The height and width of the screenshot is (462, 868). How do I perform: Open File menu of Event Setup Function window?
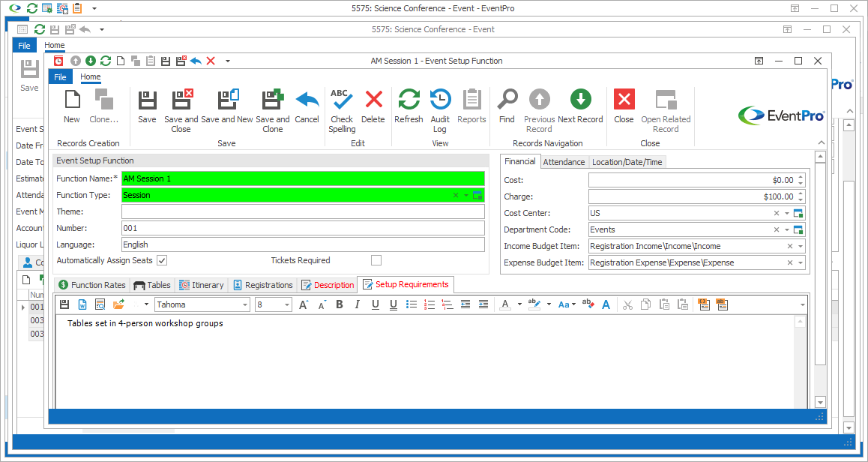60,77
